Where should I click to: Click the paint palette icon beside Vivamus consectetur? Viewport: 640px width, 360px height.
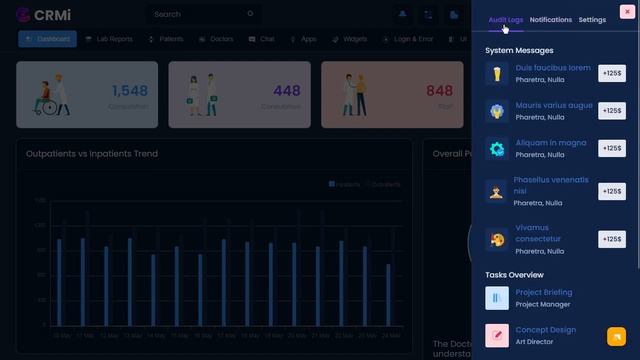click(497, 240)
